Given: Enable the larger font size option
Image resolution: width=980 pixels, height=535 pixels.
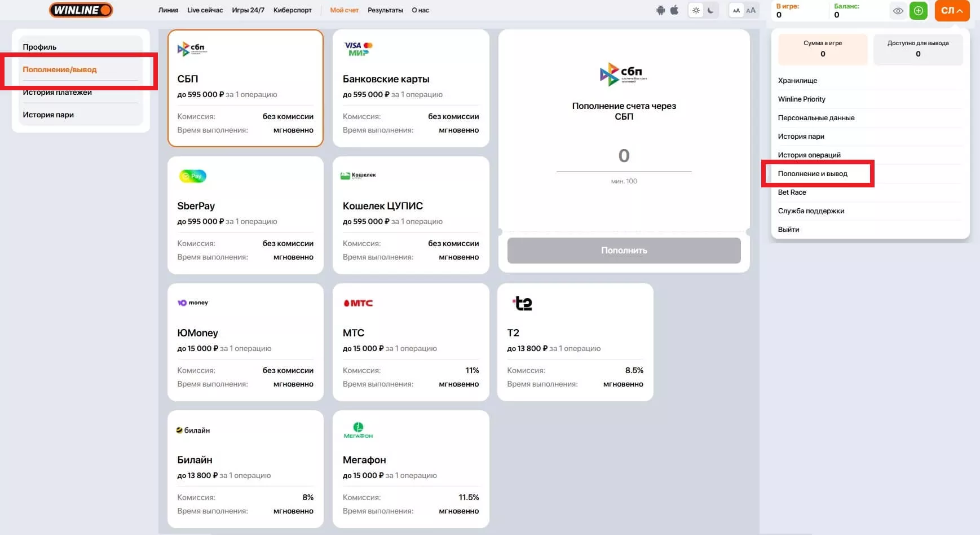Looking at the screenshot, I should tap(751, 10).
